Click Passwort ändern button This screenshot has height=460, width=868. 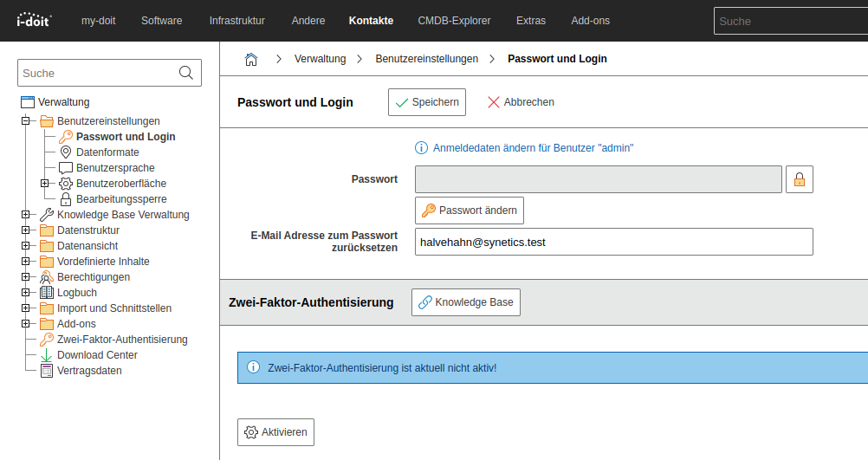coord(469,211)
